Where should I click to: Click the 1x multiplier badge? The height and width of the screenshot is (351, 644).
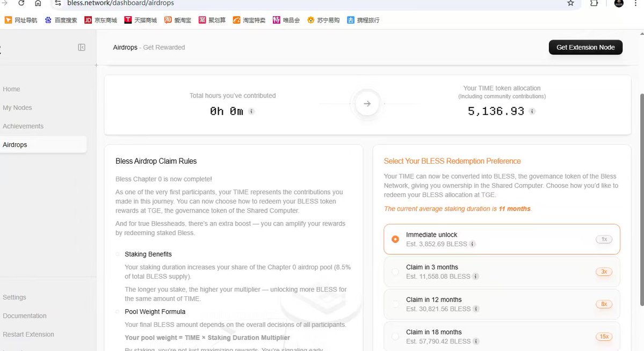[x=604, y=239]
